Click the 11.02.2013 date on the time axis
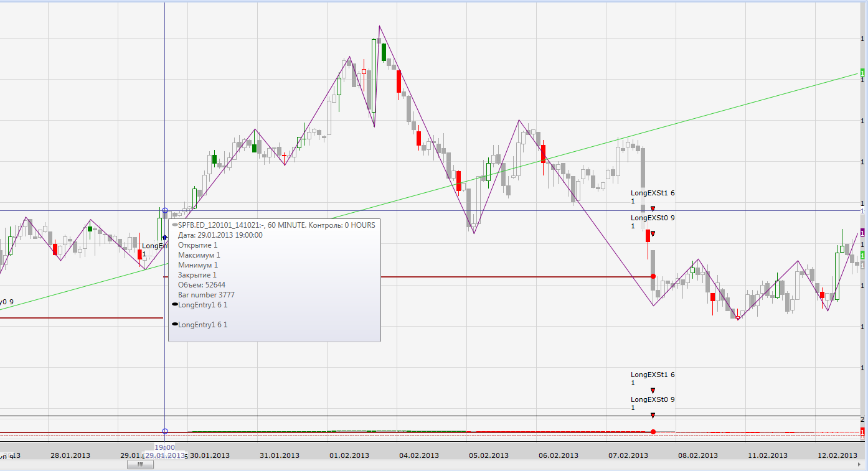Viewport: 868px width, 471px height. [x=767, y=455]
